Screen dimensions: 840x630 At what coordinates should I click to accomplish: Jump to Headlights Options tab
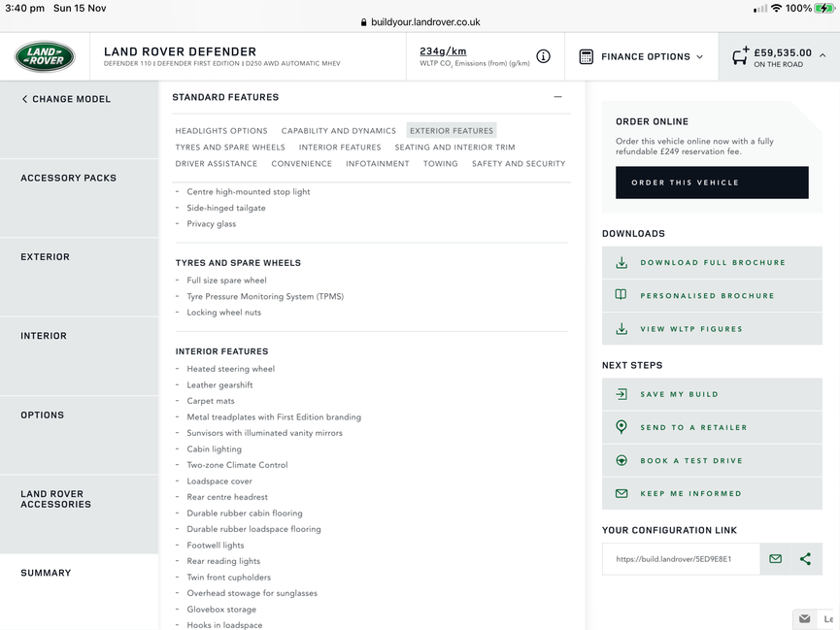click(221, 131)
